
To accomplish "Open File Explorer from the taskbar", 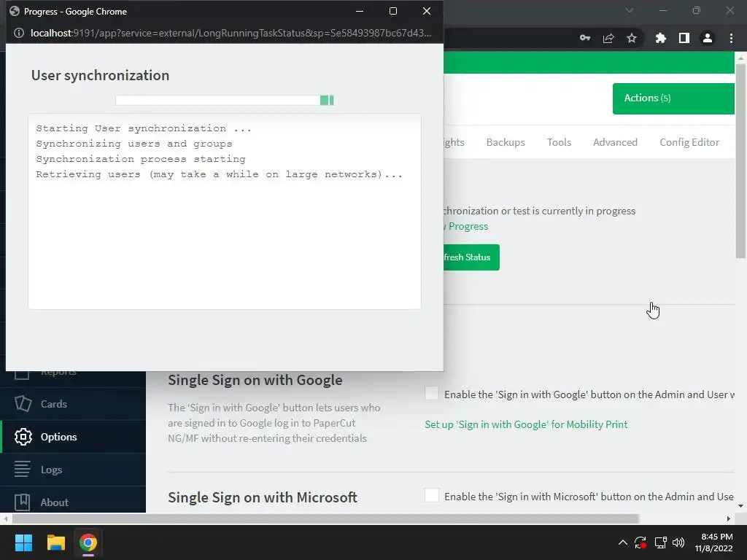I will (x=55, y=542).
